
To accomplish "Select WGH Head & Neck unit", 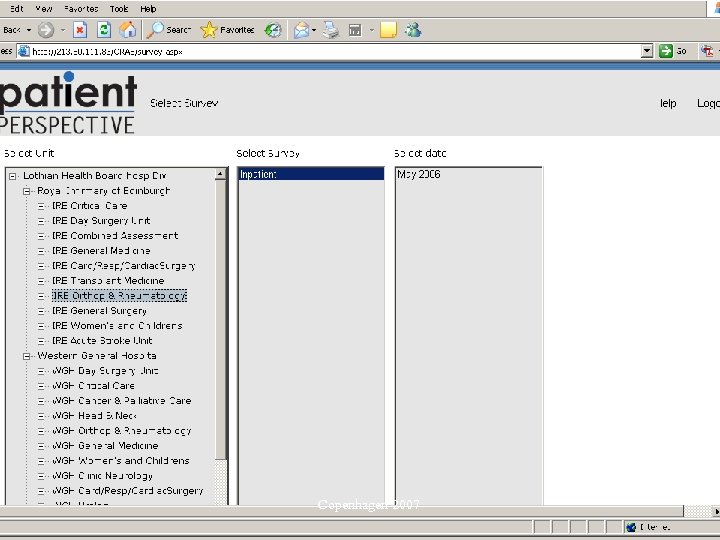I will click(x=94, y=416).
